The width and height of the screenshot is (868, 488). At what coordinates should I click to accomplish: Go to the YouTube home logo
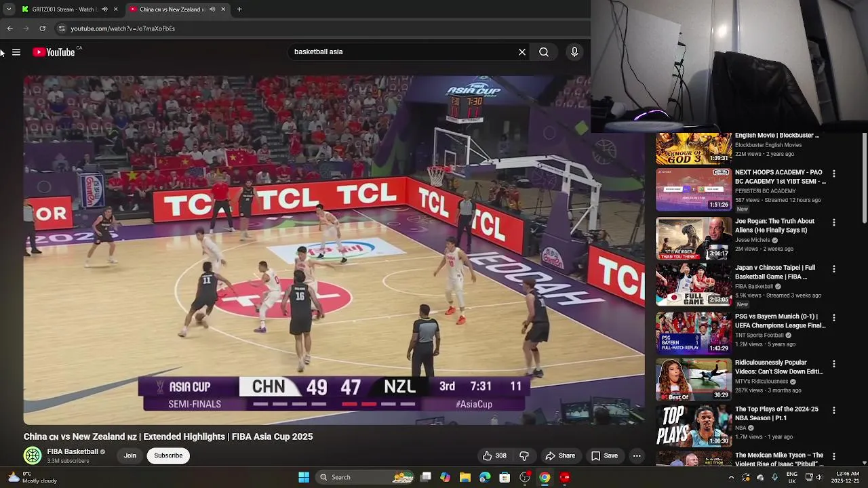coord(54,52)
